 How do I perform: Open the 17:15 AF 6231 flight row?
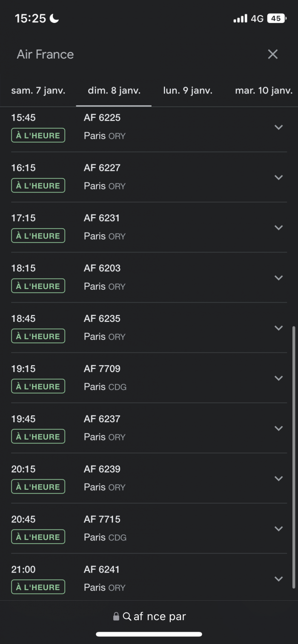pos(149,227)
